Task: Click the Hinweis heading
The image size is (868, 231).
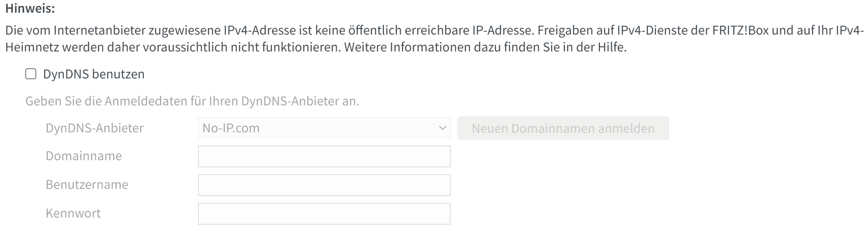Action: (x=30, y=8)
